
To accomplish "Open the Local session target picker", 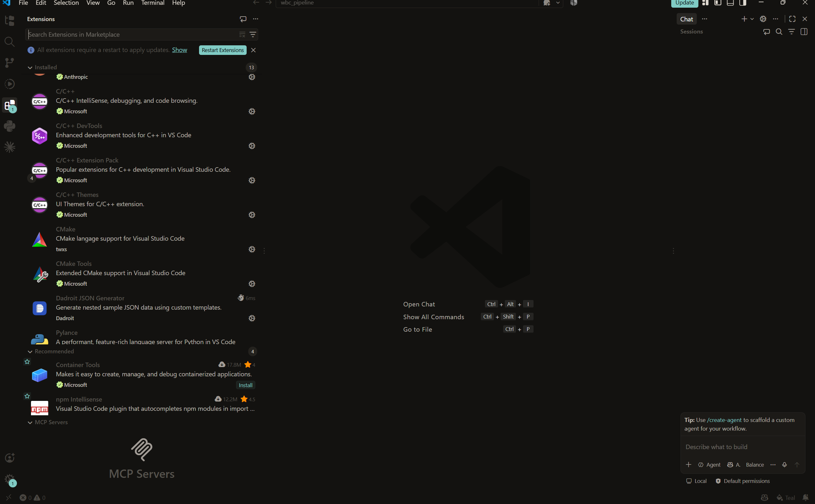I will (696, 481).
